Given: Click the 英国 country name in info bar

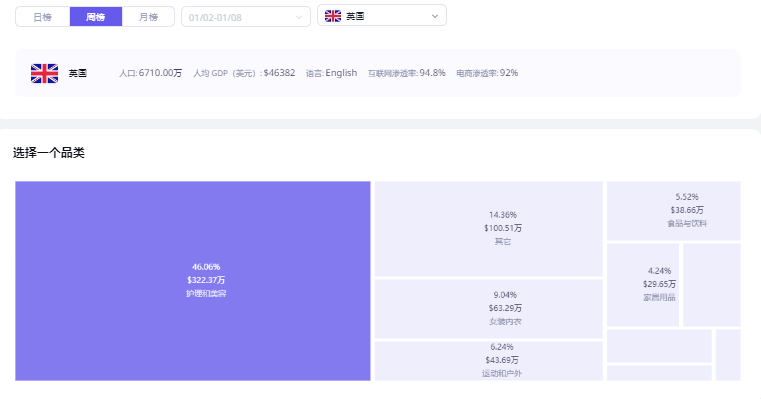Looking at the screenshot, I should pyautogui.click(x=78, y=73).
